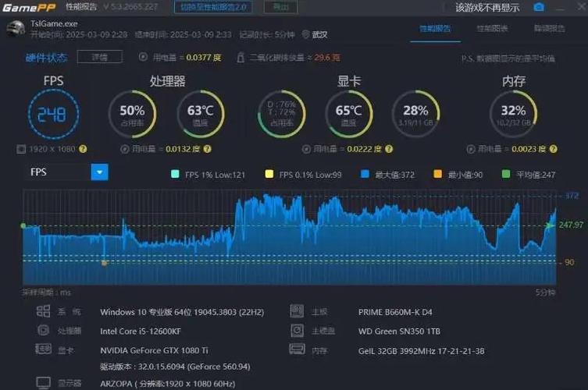
Task: Open help icon next to GPU power 0.0222 度
Action: (x=389, y=149)
